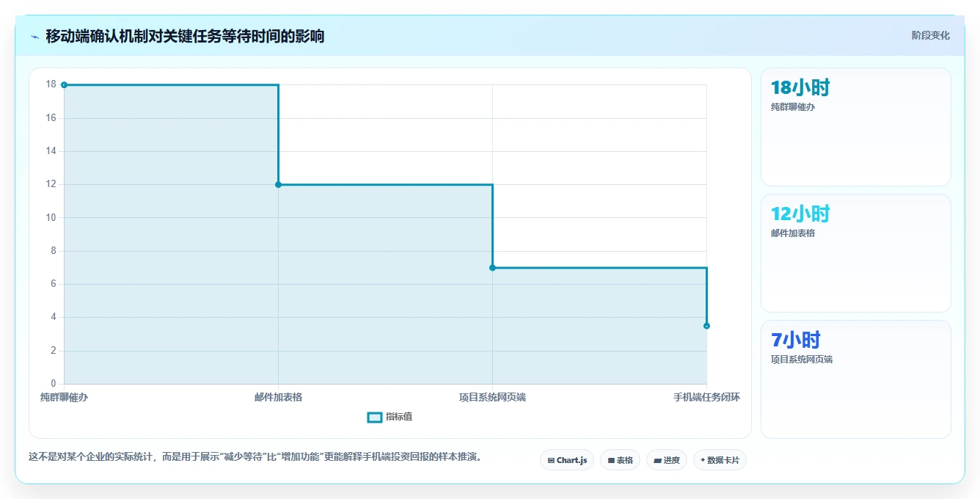The image size is (980, 499).
Task: Click x-axis label 项目系统网页端
Action: coord(492,397)
